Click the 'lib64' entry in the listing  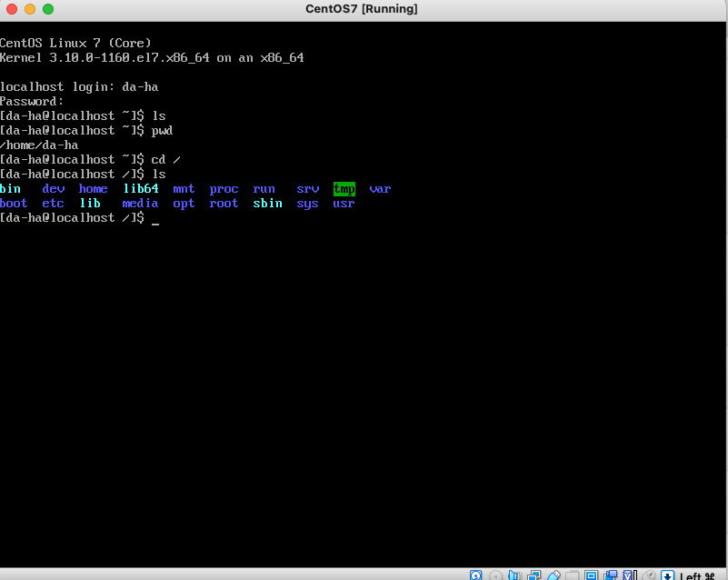click(x=141, y=188)
